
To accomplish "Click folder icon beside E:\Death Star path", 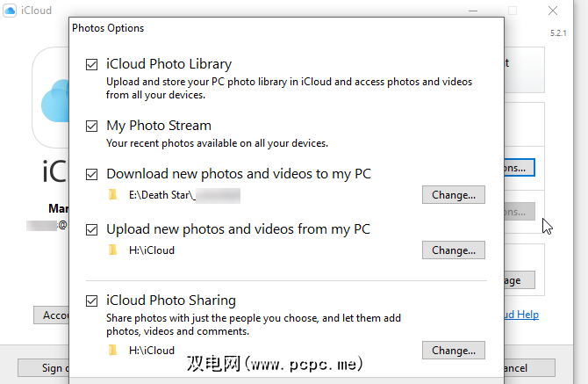I will click(112, 194).
